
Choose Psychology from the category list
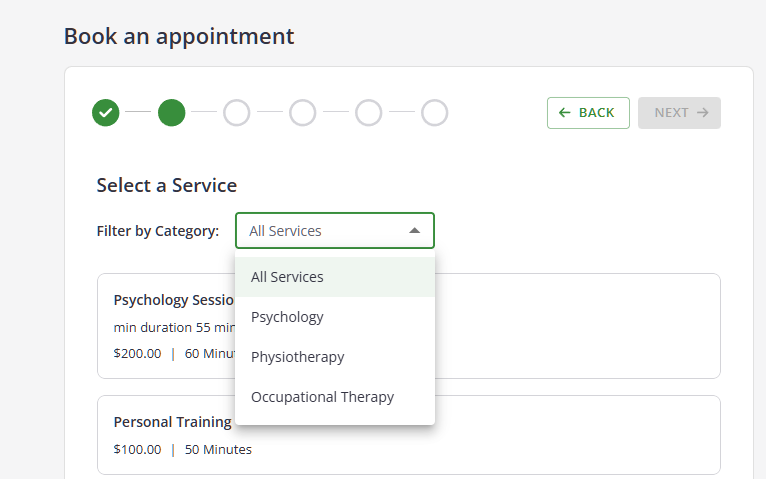288,317
